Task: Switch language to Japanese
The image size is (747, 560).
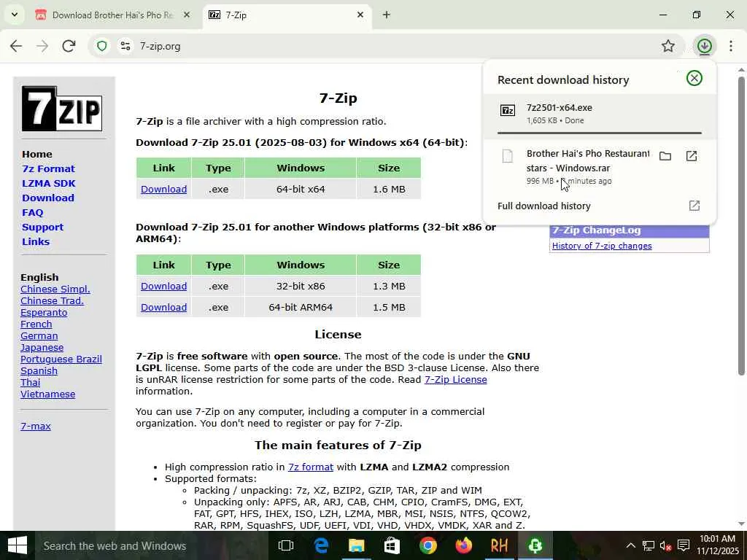Action: coord(42,348)
